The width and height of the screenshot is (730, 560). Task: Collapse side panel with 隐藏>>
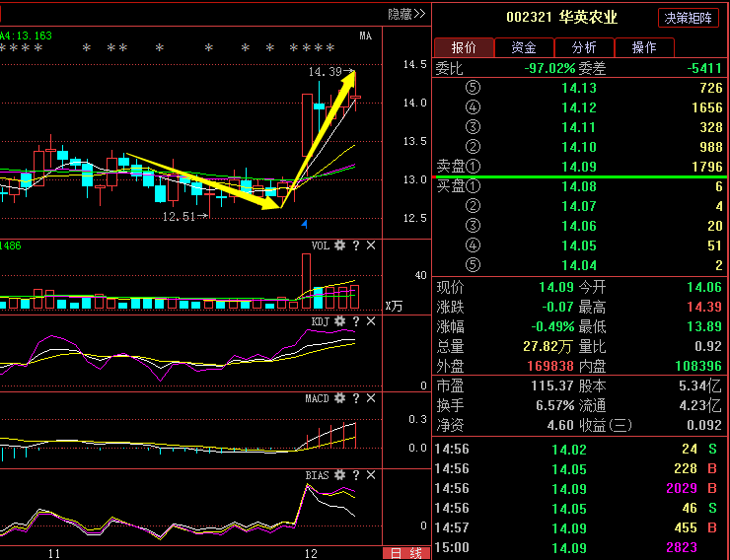pos(405,14)
